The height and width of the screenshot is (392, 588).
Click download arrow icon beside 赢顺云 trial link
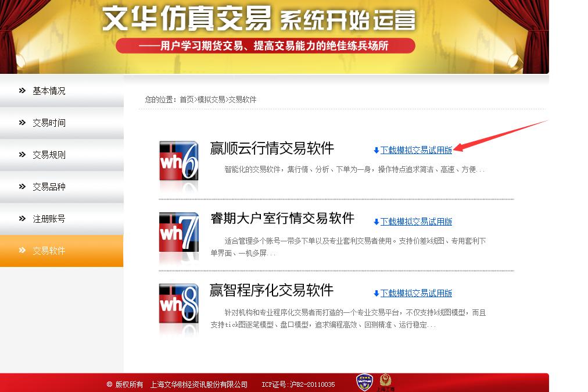coord(375,149)
